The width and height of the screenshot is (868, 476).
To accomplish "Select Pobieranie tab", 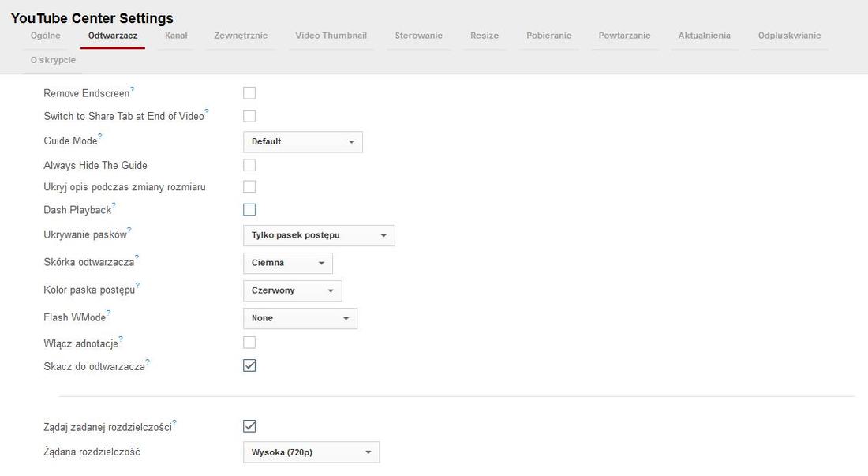I will pos(548,36).
